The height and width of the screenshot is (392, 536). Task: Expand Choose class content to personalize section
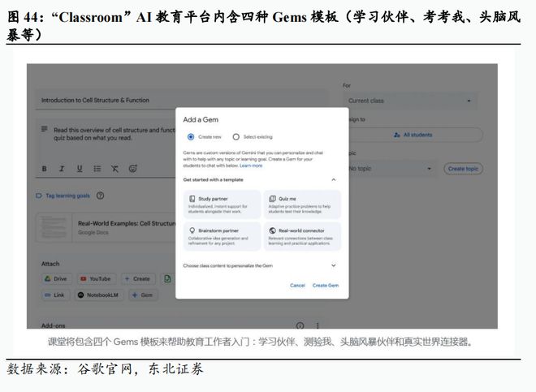click(x=334, y=265)
